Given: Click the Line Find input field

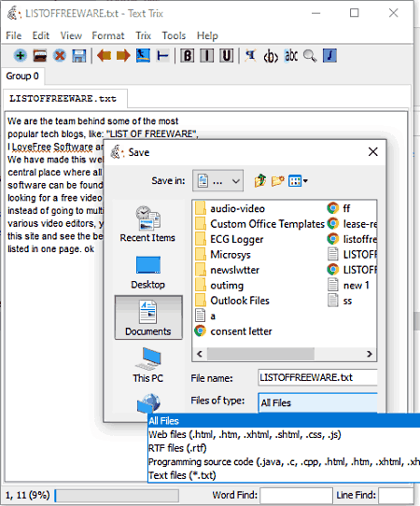Looking at the screenshot, I should point(396,495).
